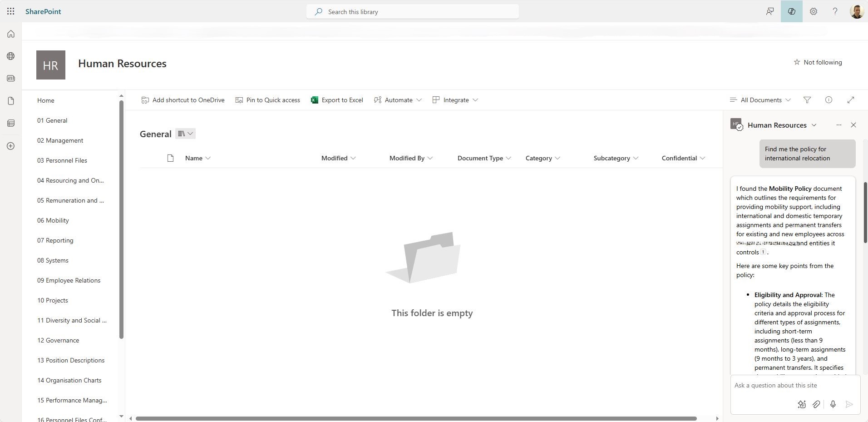
Task: Click Add shortcut to OneDrive
Action: pos(183,100)
